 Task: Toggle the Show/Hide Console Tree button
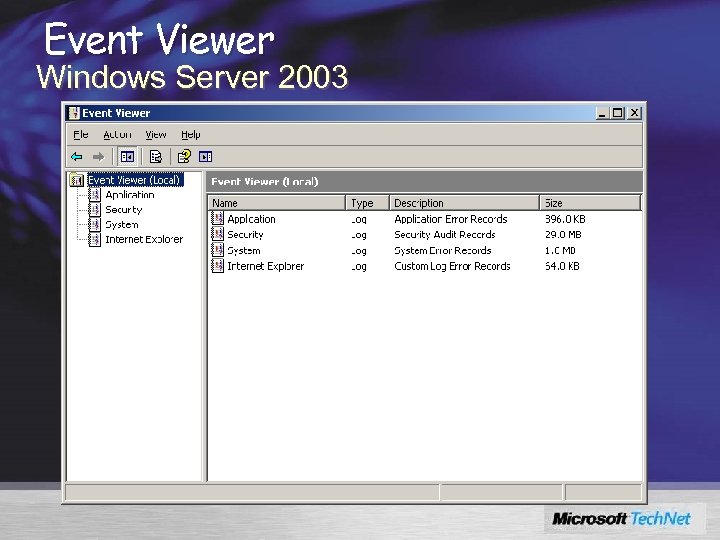pos(127,157)
